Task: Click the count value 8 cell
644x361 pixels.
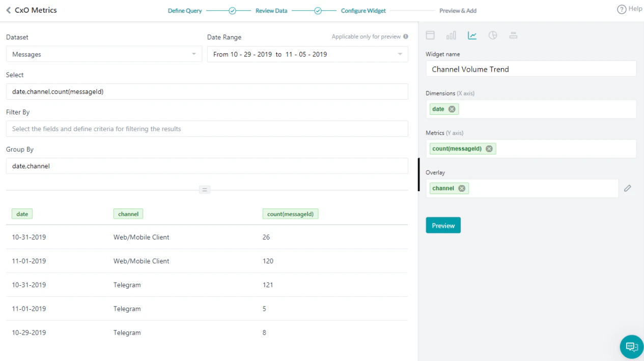Action: pos(265,333)
